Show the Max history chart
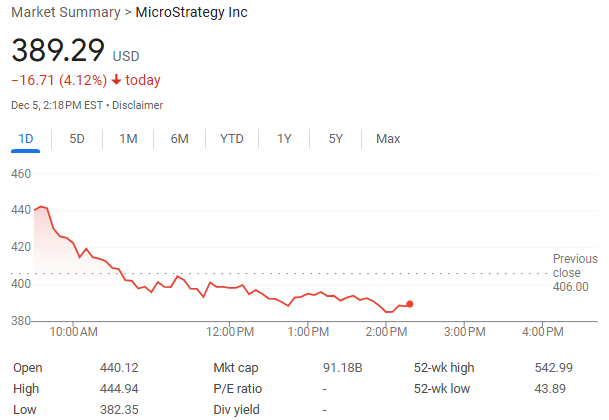The width and height of the screenshot is (609, 420). 388,139
